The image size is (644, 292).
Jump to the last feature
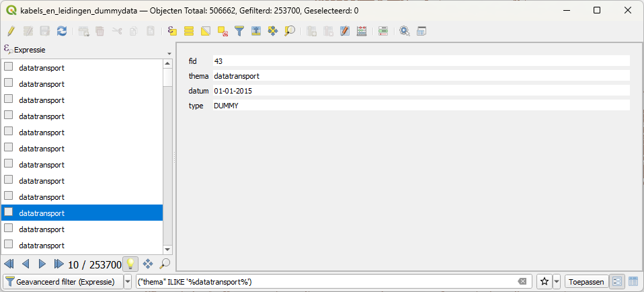point(58,264)
